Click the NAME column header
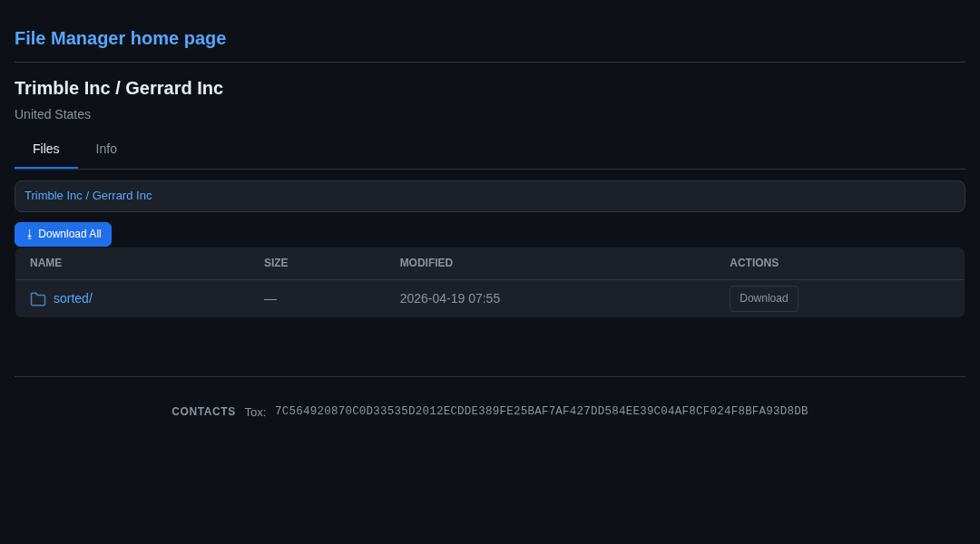This screenshot has width=980, height=544. coord(45,263)
